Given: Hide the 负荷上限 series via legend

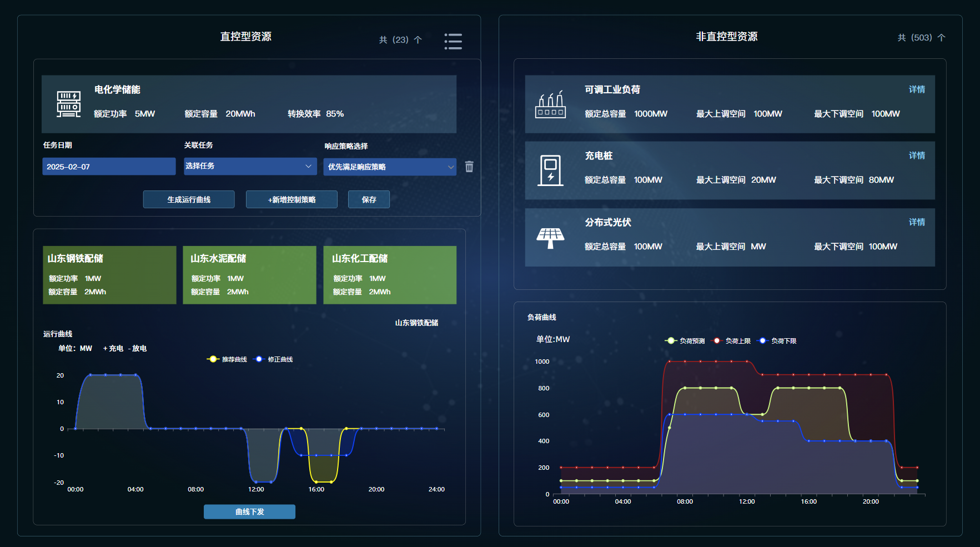Looking at the screenshot, I should 732,341.
